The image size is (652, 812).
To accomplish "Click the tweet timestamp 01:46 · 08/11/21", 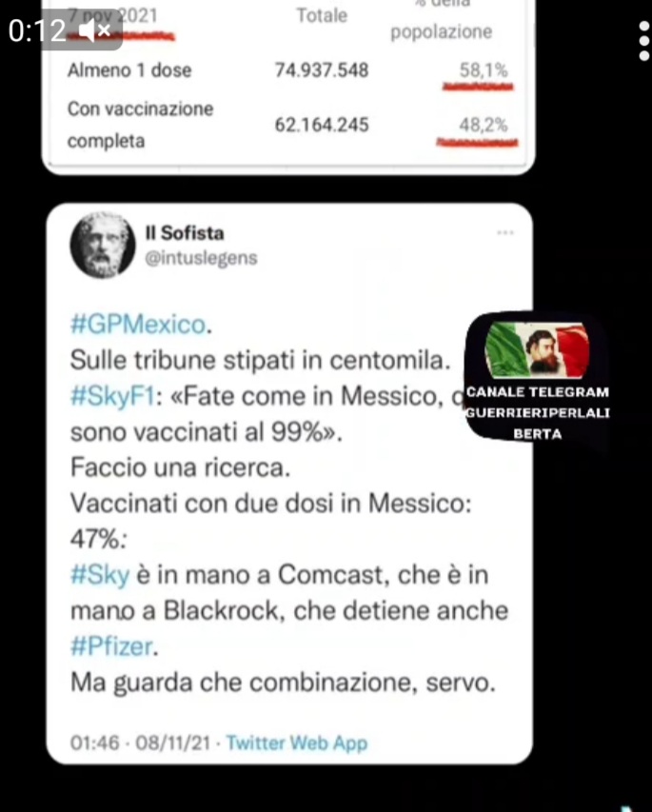I will (x=140, y=743).
